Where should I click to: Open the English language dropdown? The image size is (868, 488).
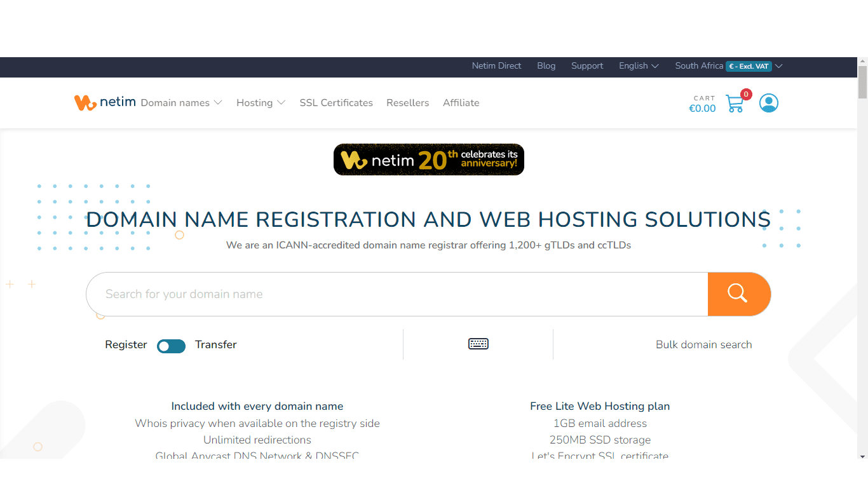click(x=639, y=66)
